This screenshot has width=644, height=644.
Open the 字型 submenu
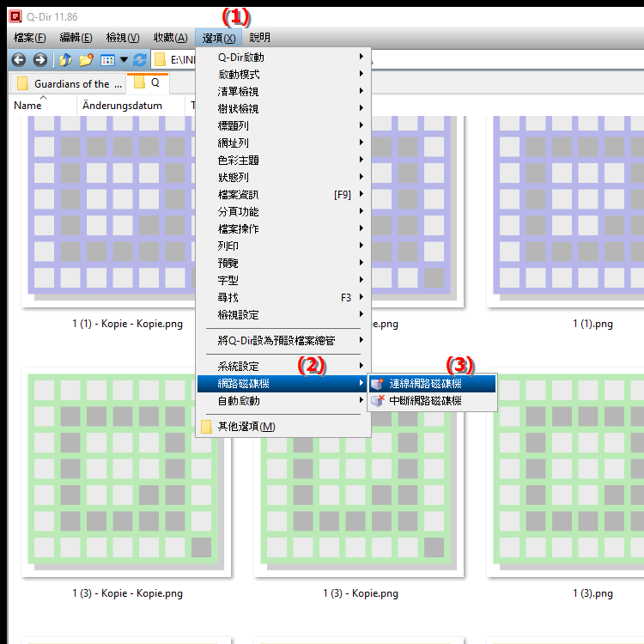(283, 281)
